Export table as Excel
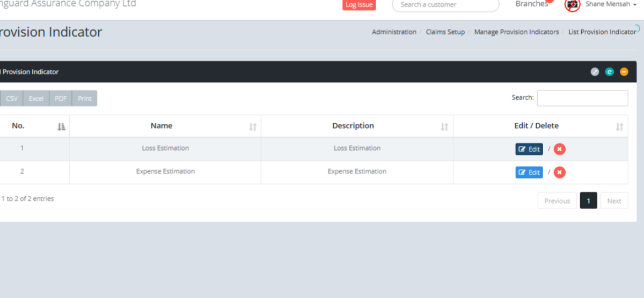 coord(36,99)
